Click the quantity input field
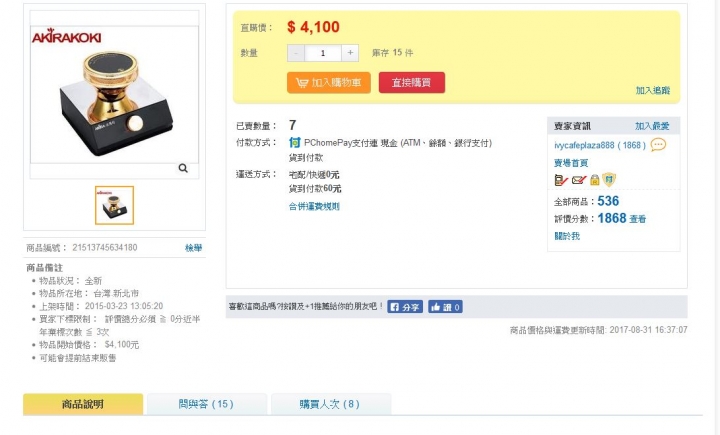720x435 pixels. (323, 53)
